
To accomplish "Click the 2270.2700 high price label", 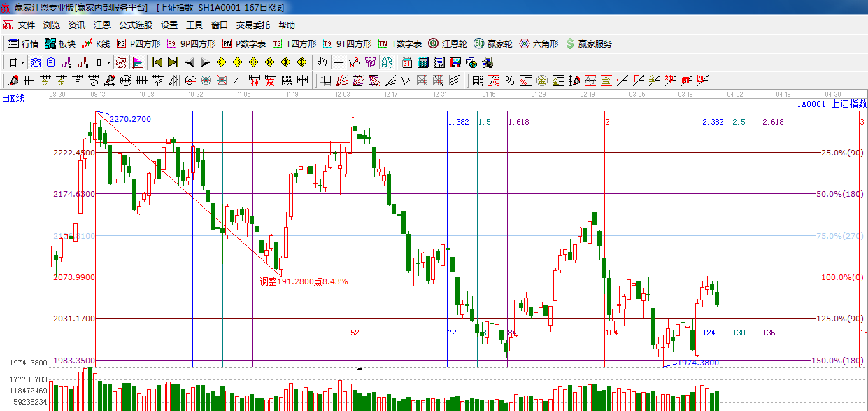I will (130, 119).
